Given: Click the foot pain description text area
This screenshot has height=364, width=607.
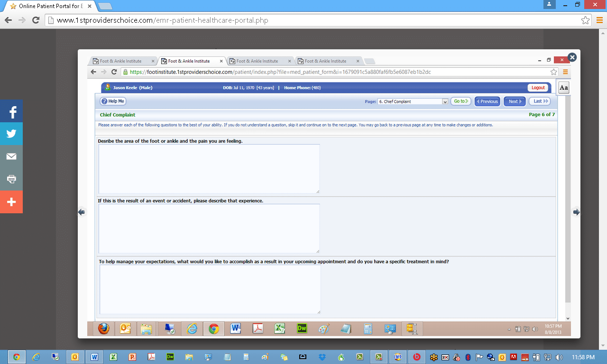Looking at the screenshot, I should tap(209, 169).
